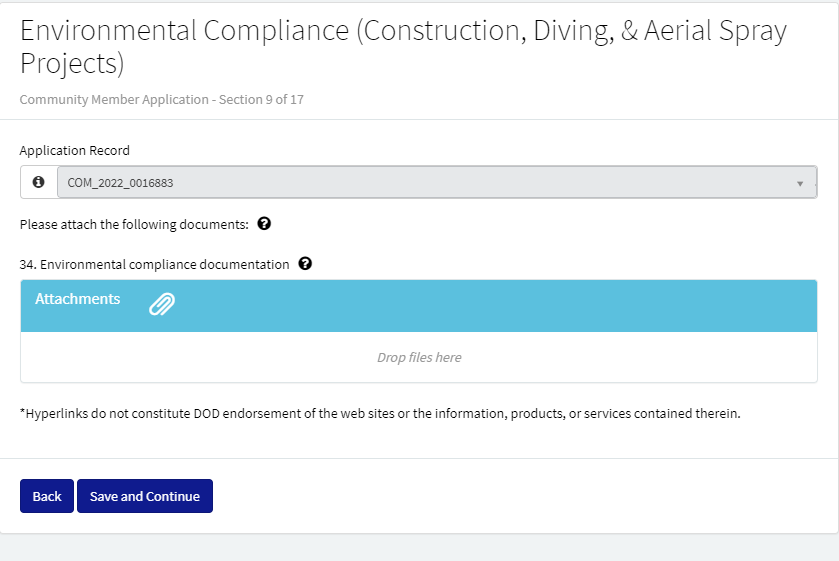The width and height of the screenshot is (839, 561).
Task: Open help icon for item 34 documentation
Action: click(305, 264)
